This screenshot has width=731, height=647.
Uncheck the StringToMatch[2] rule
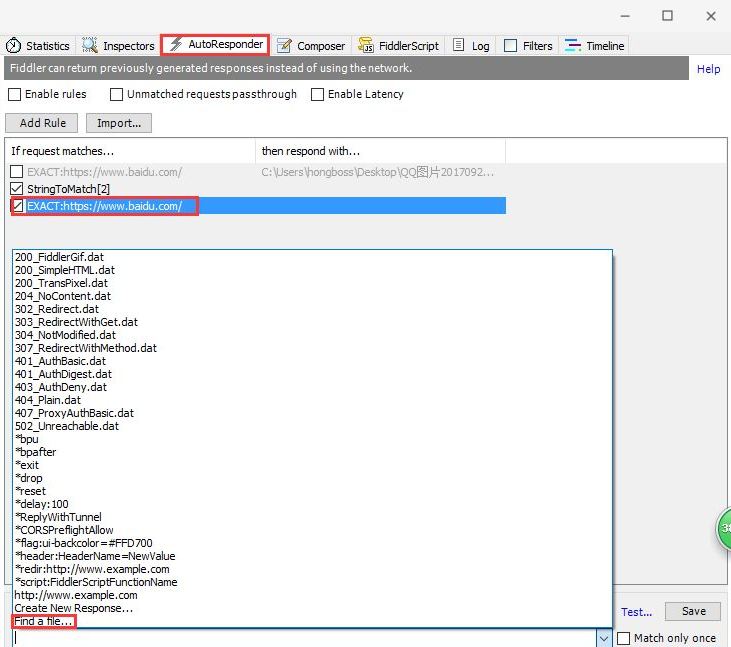17,189
